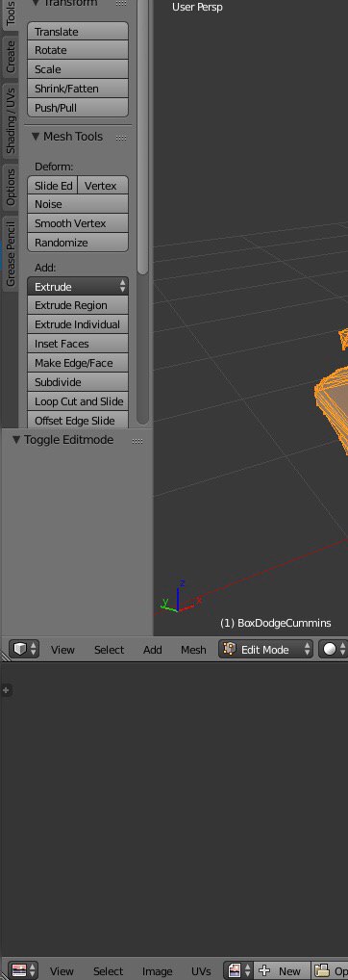The image size is (348, 980).
Task: Click the Push/Pull button
Action: point(78,108)
